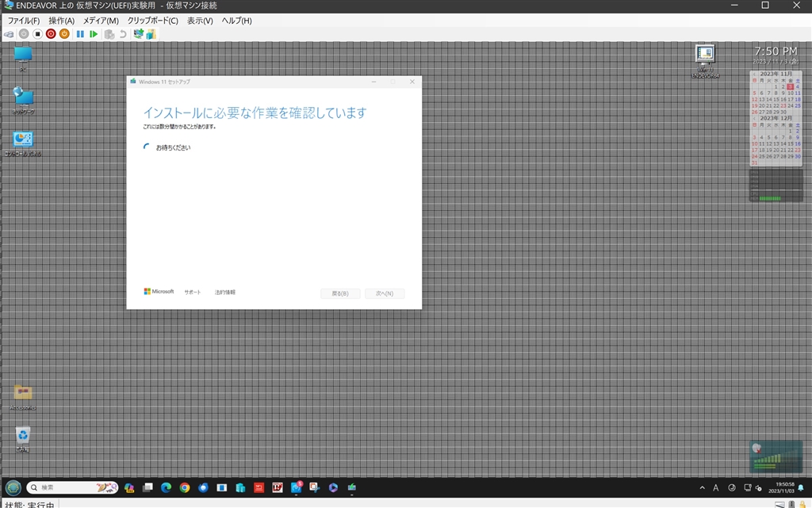Click the Enhanced Session toolbar icon
812x508 pixels.
(138, 34)
